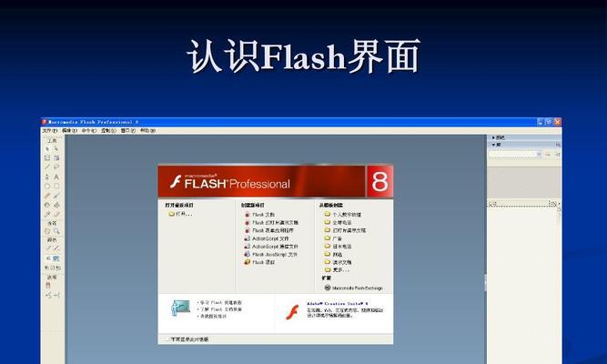Click the Straighten option in toolbox
This screenshot has width=607, height=364.
(57, 296)
